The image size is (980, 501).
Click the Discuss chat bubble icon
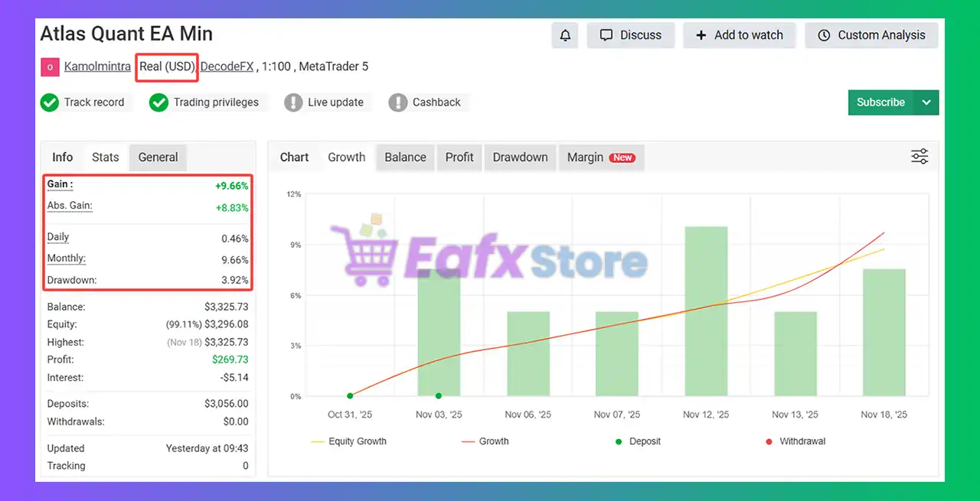[x=607, y=34]
